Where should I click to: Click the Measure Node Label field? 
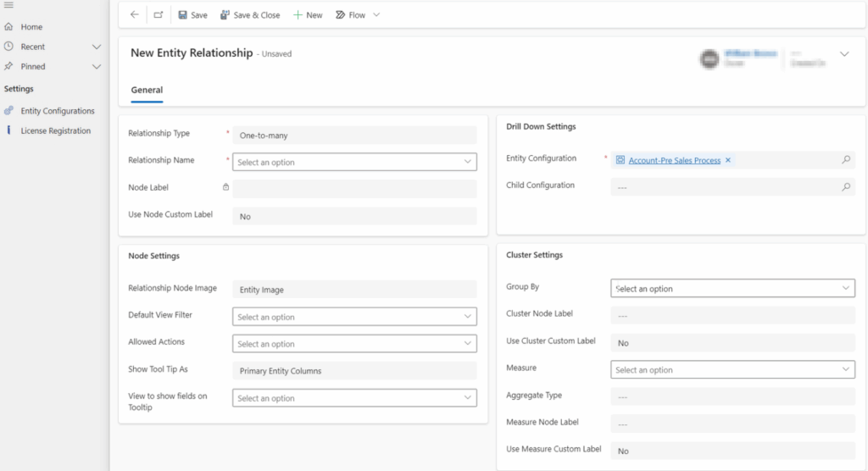pos(732,424)
